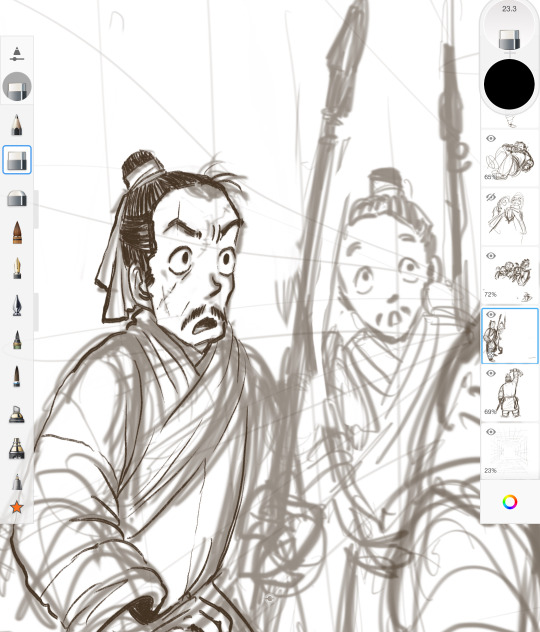Hide the 23% opacity perspective grid layer

[490, 432]
